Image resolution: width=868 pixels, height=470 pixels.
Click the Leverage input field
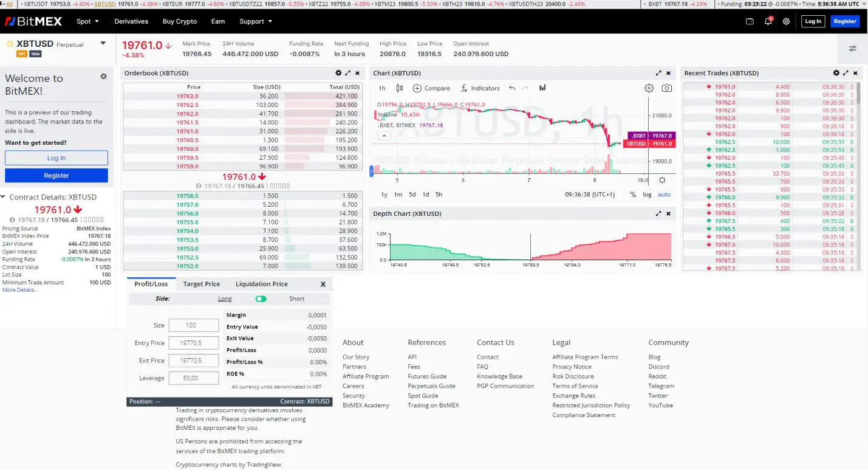194,378
